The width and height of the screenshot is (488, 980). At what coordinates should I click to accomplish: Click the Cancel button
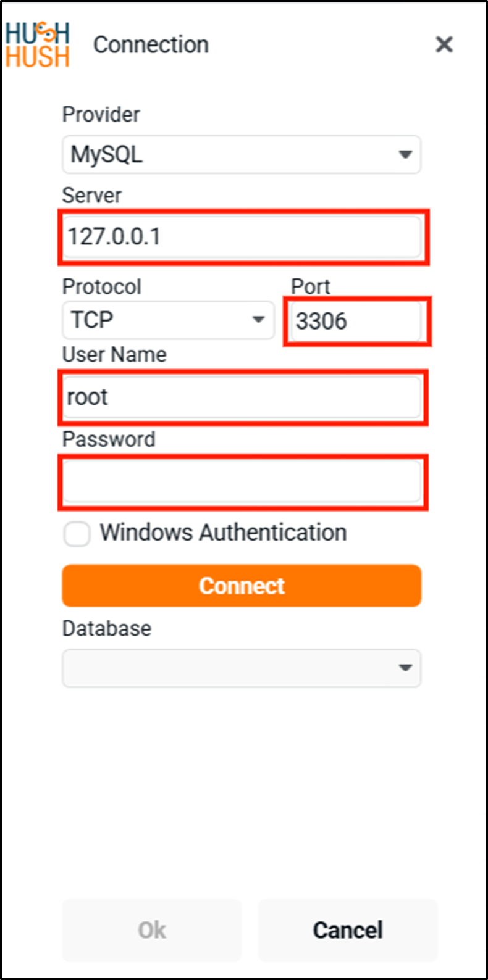(348, 930)
